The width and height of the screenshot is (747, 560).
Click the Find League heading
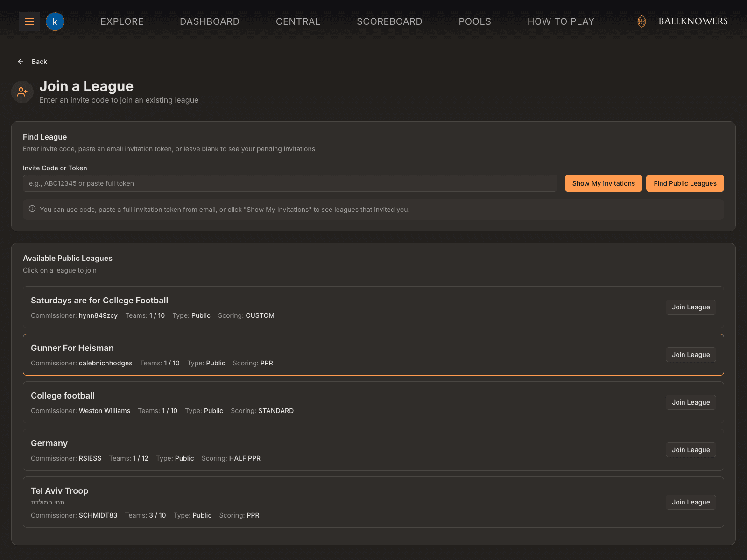pos(45,137)
